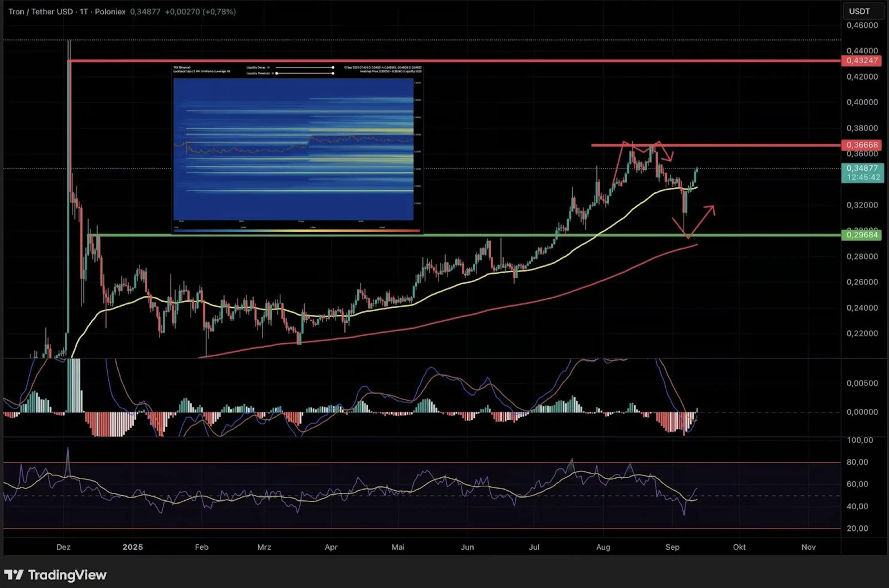Toggle the USDT price scale unit
Image resolution: width=889 pixels, height=588 pixels.
(x=863, y=11)
